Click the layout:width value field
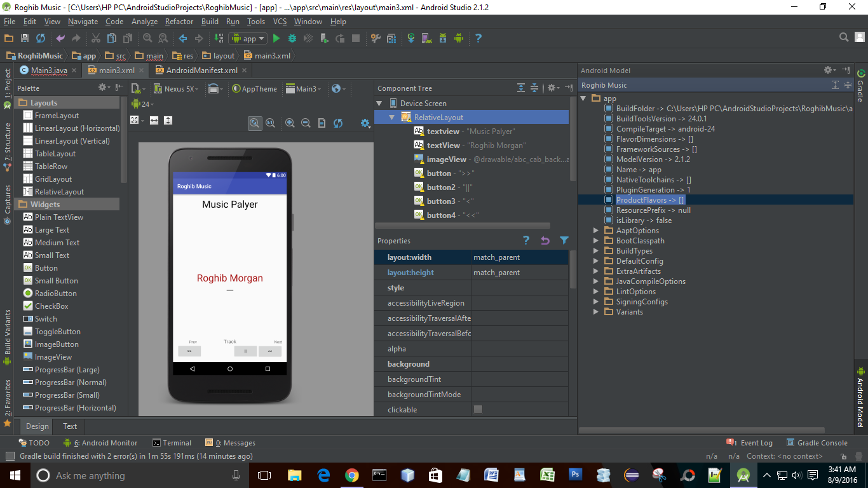 click(x=519, y=257)
